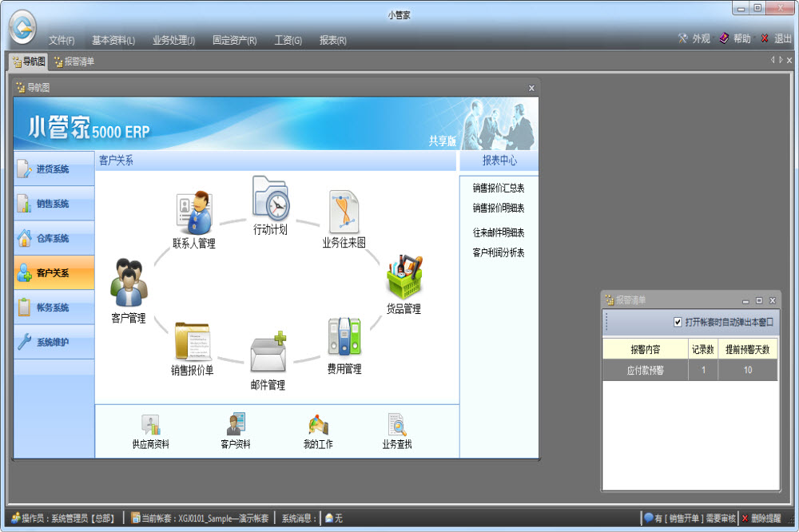Click the 客户管理 customers icon
799x532 pixels.
[129, 284]
